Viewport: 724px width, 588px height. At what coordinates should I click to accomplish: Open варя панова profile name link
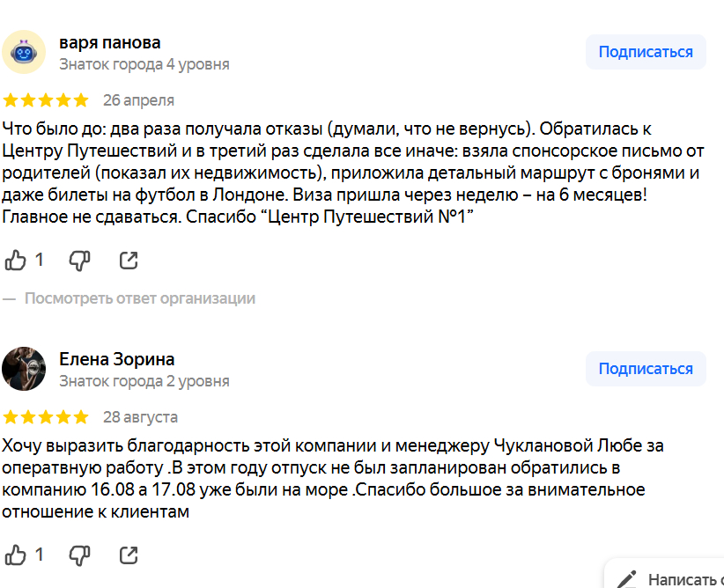tap(109, 42)
